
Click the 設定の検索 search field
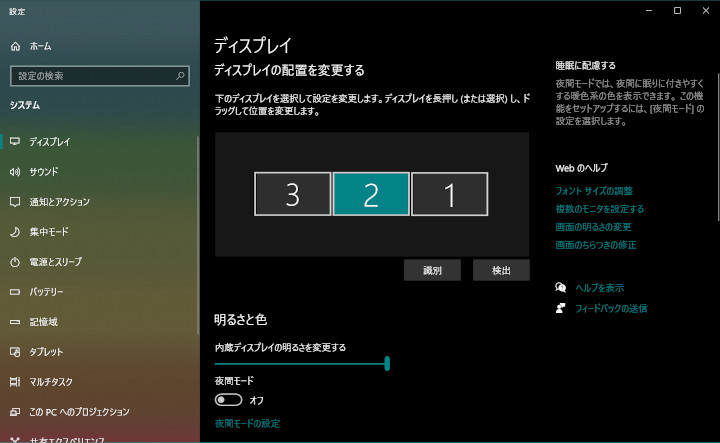coord(100,76)
